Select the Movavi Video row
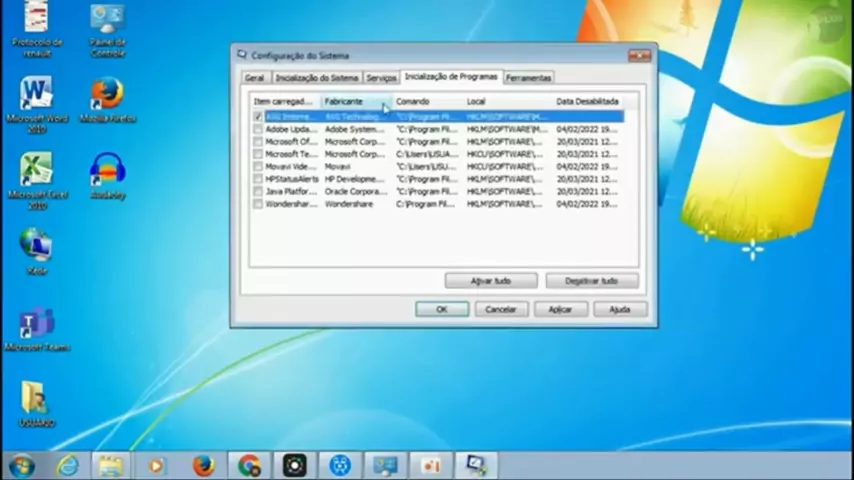This screenshot has width=854, height=480. click(437, 166)
